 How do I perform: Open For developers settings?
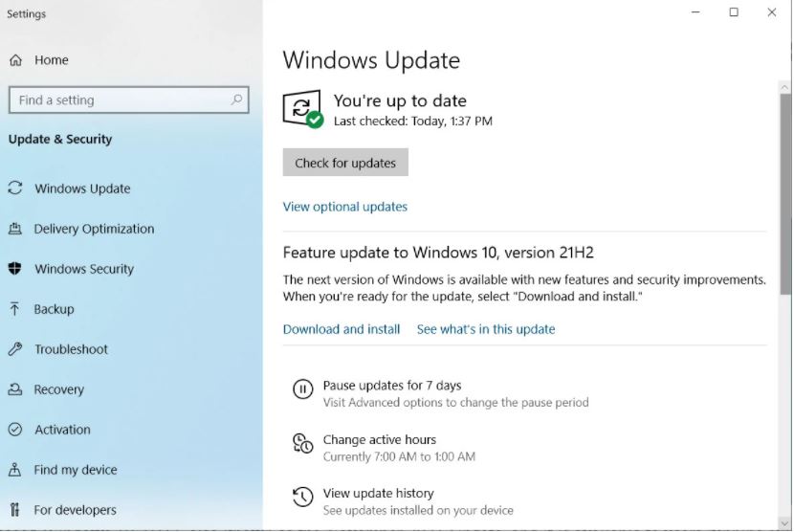(75, 510)
